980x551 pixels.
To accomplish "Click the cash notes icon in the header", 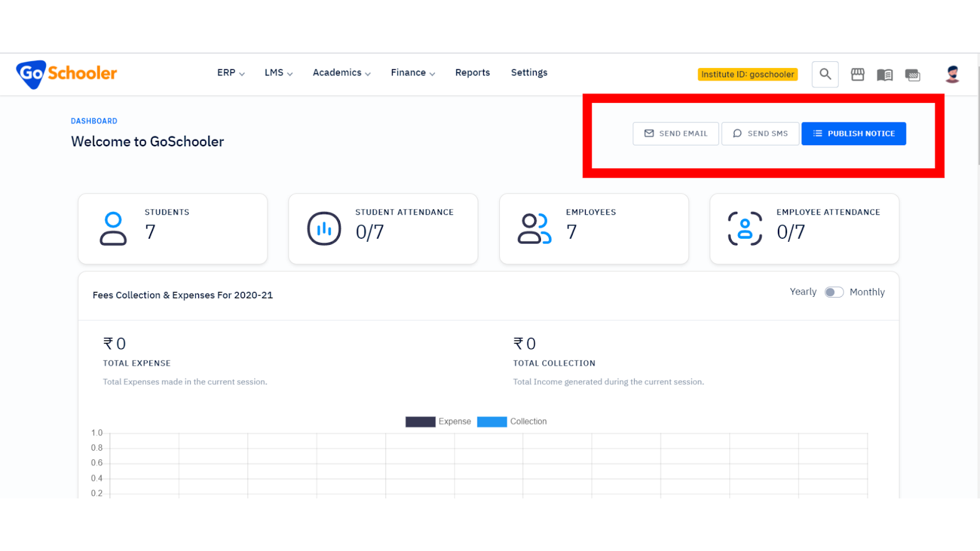I will pos(913,75).
